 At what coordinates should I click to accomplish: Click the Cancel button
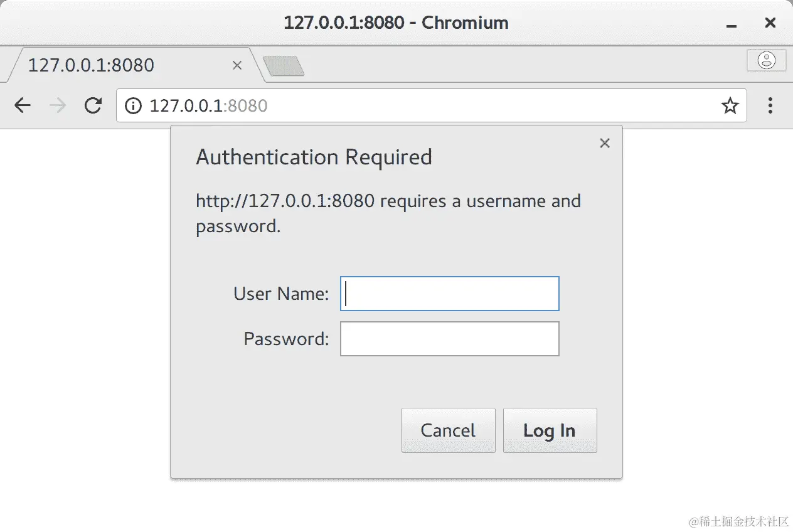pyautogui.click(x=448, y=430)
